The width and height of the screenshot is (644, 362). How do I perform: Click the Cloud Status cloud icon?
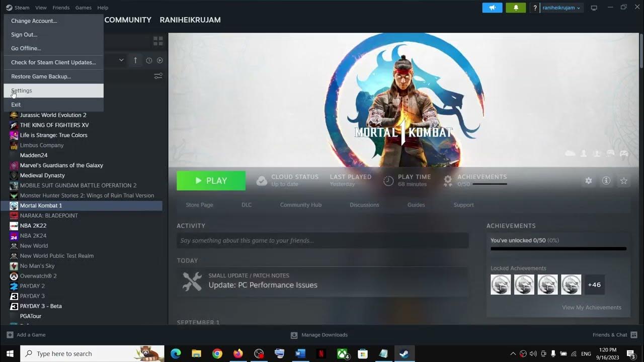click(262, 180)
